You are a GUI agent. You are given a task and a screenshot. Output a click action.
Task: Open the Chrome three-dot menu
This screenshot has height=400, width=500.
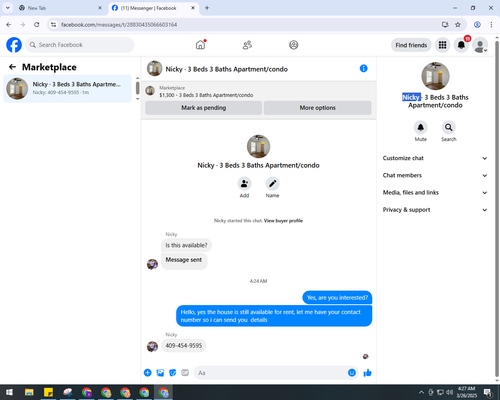click(491, 25)
